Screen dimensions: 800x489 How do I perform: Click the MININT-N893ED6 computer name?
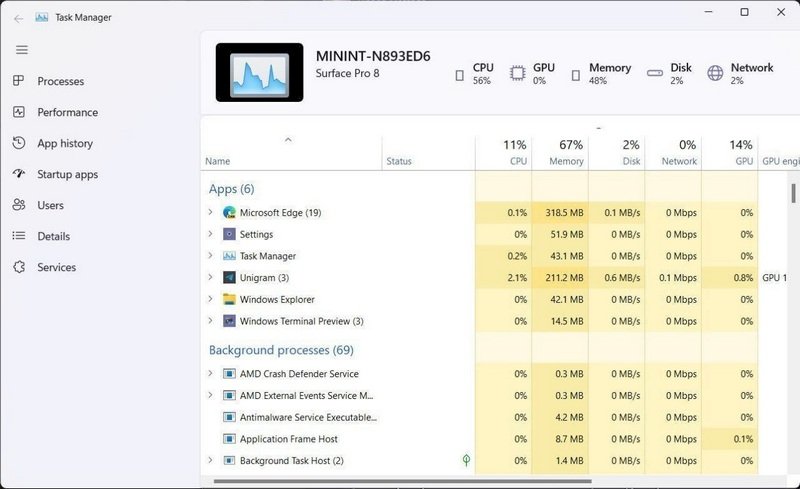pos(373,56)
